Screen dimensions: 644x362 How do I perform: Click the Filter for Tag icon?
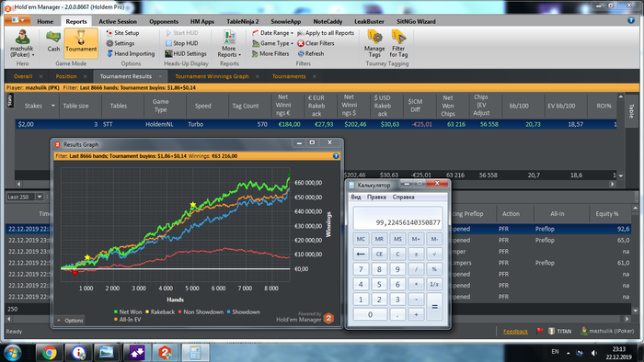pos(398,38)
